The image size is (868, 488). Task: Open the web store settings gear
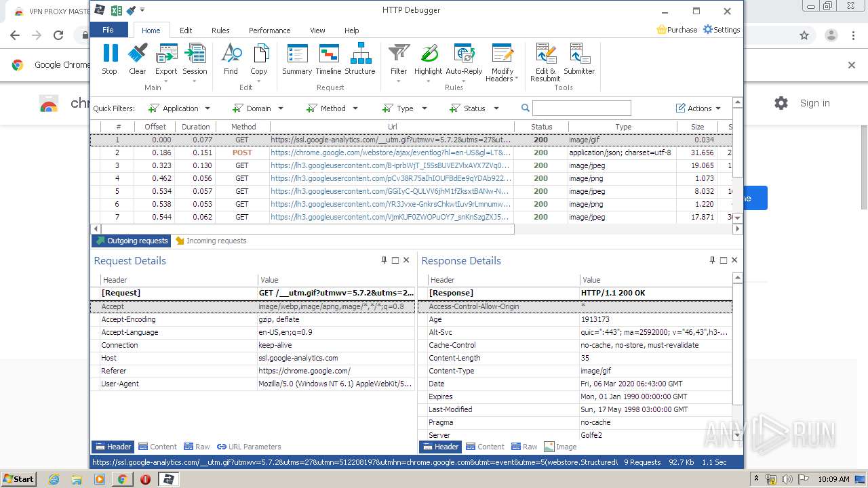[x=781, y=103]
